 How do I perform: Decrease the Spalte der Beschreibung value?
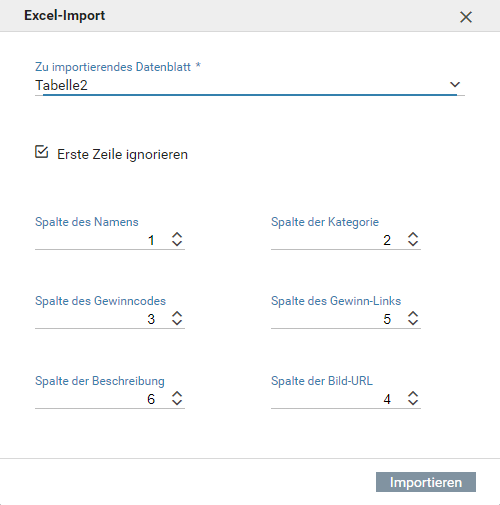177,402
